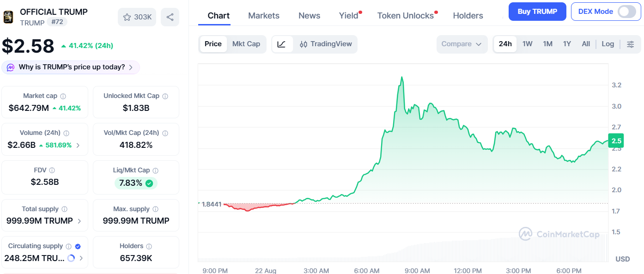The image size is (644, 274).
Task: Click the verified badge by Circulating supply
Action: (x=78, y=246)
